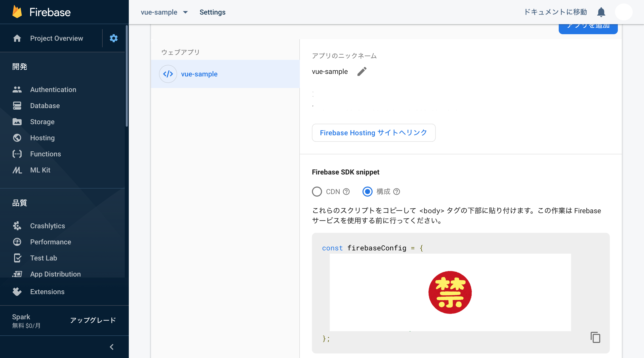Click the Storage image-folder icon
The height and width of the screenshot is (358, 644).
pos(17,122)
